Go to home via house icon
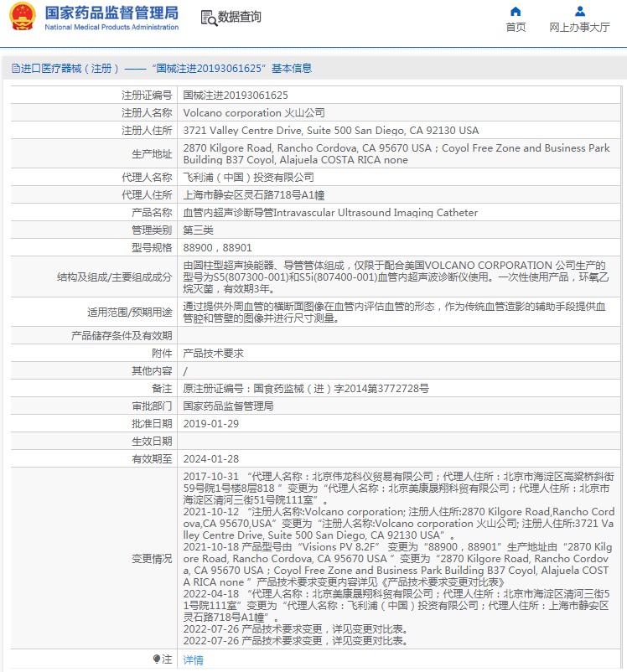 coord(516,11)
